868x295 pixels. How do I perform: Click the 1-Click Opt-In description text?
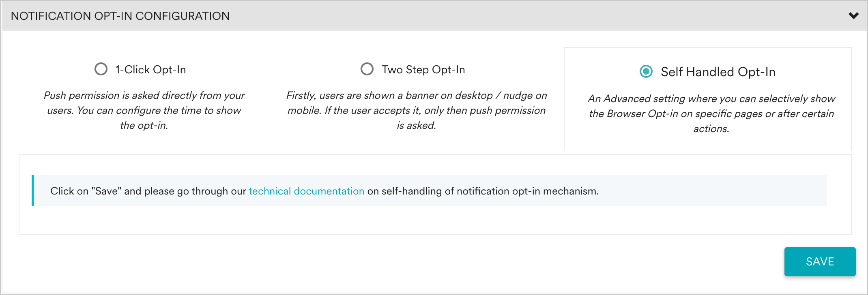point(144,110)
